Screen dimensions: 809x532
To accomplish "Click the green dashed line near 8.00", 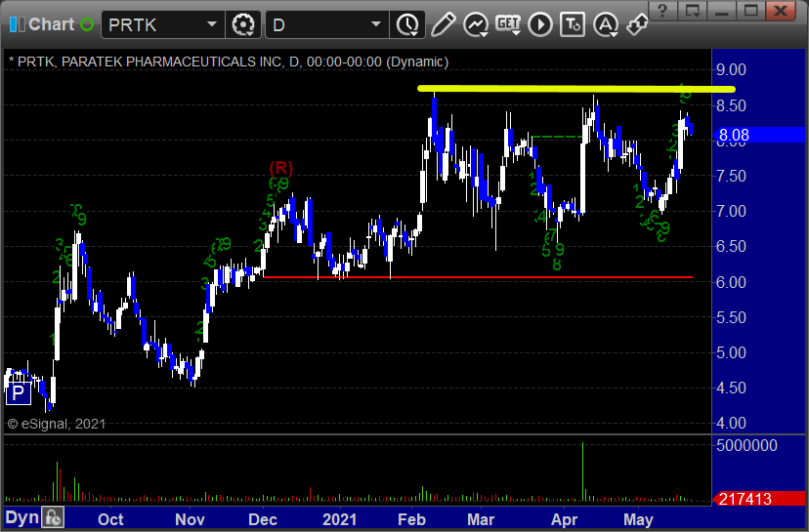I will [556, 137].
